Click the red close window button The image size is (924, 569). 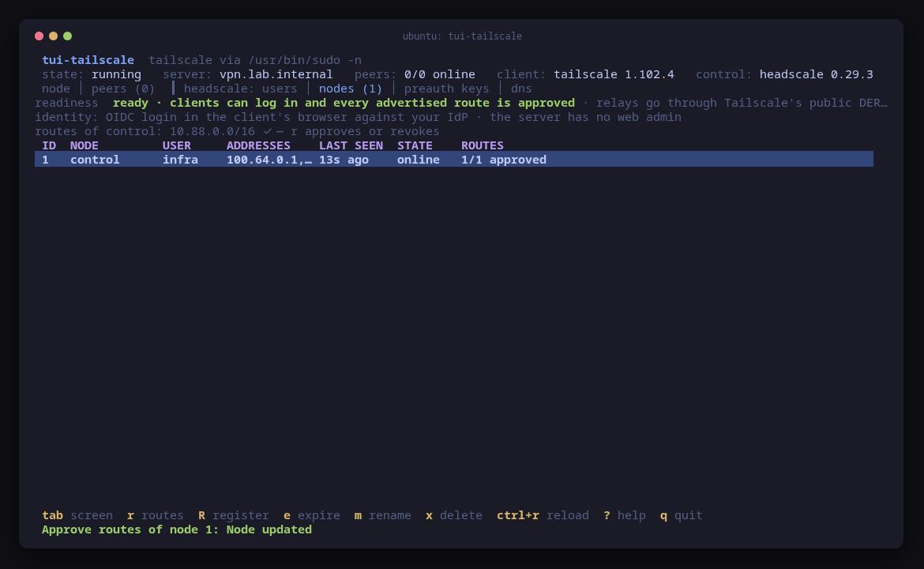click(39, 36)
